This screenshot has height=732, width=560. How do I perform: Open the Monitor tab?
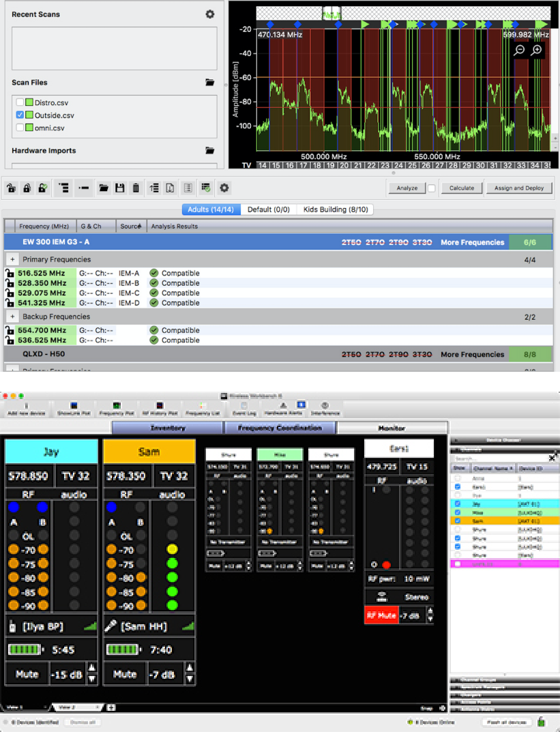(392, 428)
